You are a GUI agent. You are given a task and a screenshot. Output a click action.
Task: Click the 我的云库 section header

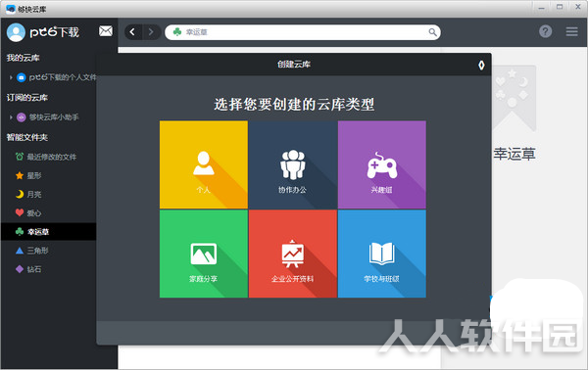pos(23,58)
